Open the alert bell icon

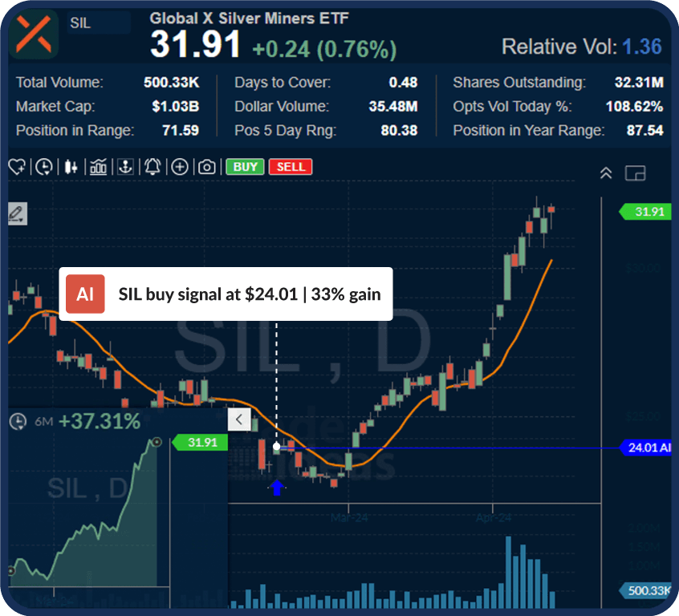[x=152, y=167]
